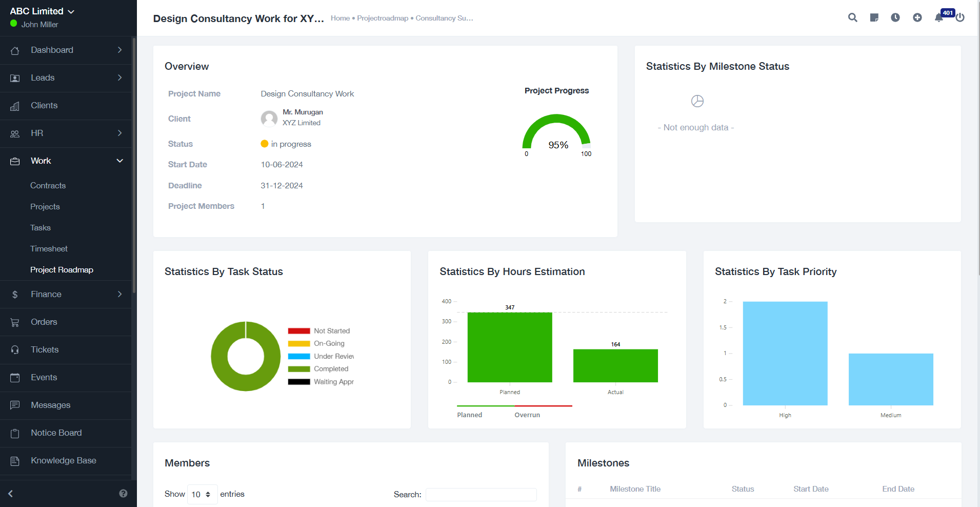The height and width of the screenshot is (507, 980).
Task: Click the search magnifier icon in header
Action: pos(852,17)
